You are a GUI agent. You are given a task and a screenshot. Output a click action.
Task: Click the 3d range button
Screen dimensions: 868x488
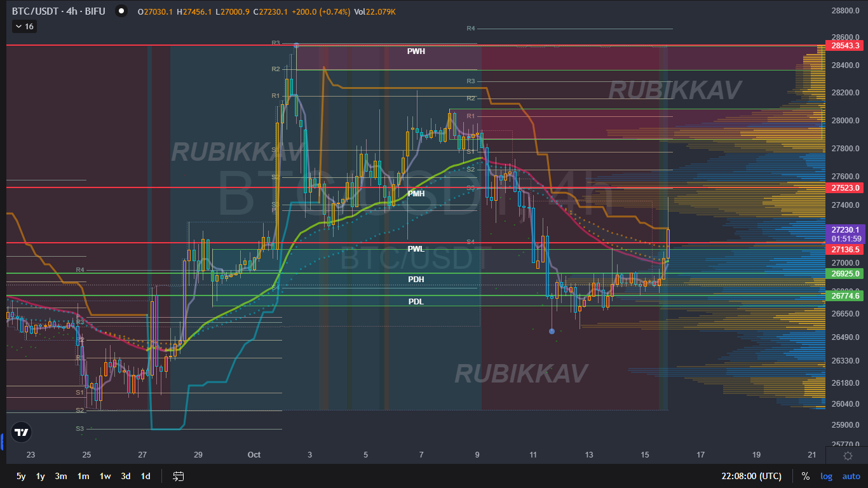pyautogui.click(x=125, y=475)
